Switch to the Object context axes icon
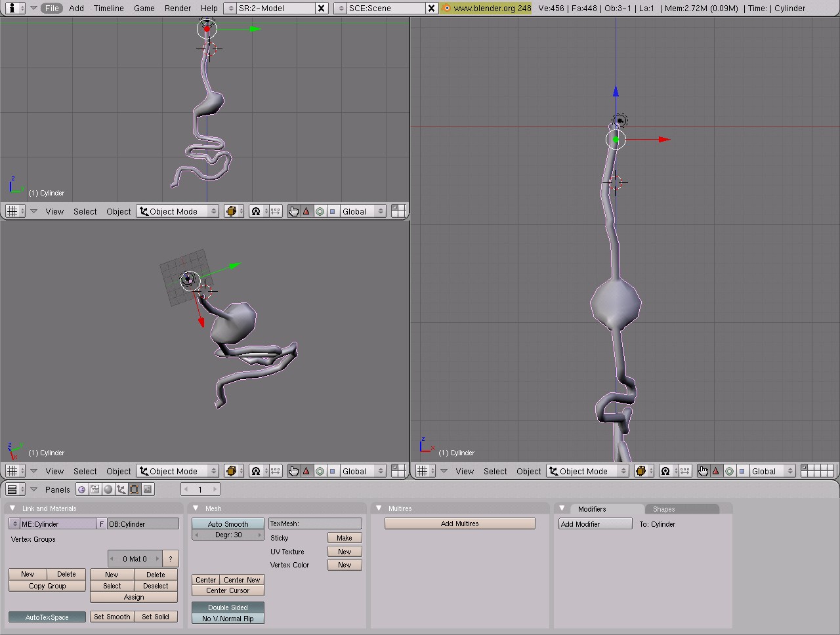Screen dimensions: 840x635 pyautogui.click(x=121, y=489)
